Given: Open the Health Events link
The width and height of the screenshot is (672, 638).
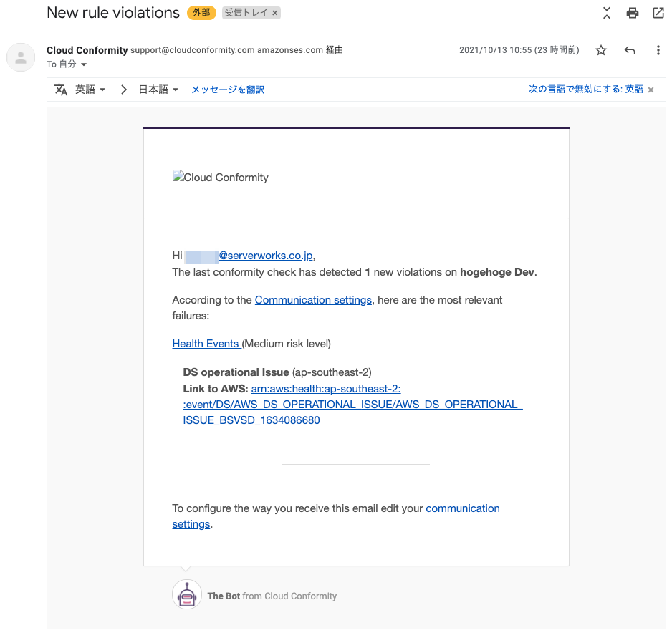Looking at the screenshot, I should tap(206, 344).
